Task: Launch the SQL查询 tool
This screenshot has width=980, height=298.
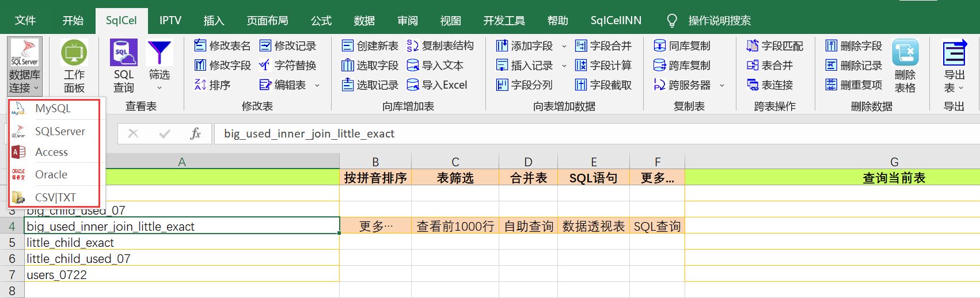Action: [x=124, y=66]
